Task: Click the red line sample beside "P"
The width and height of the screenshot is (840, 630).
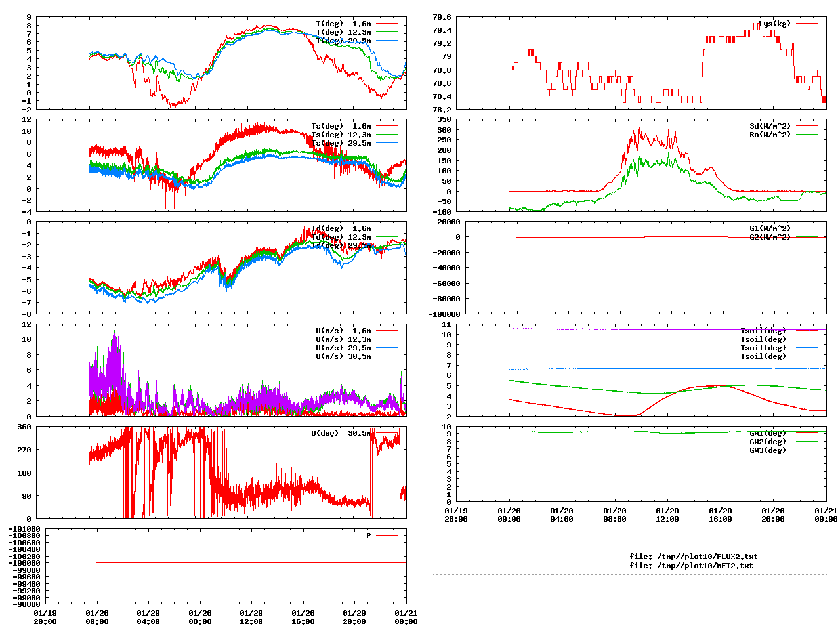Action: [x=387, y=535]
